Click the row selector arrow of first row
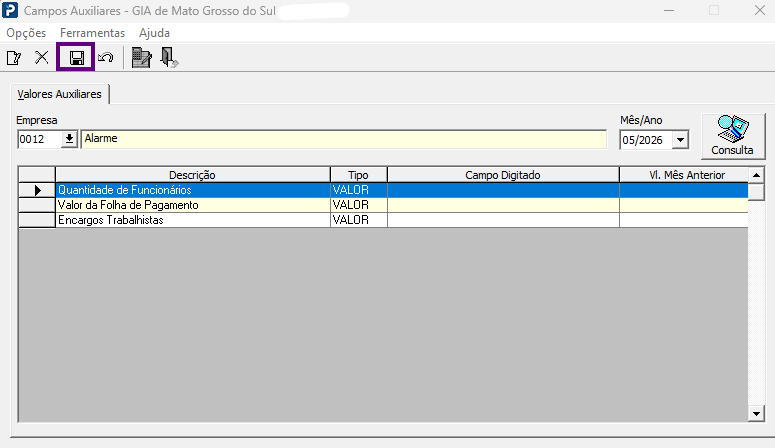Image resolution: width=775 pixels, height=448 pixels. (x=37, y=190)
